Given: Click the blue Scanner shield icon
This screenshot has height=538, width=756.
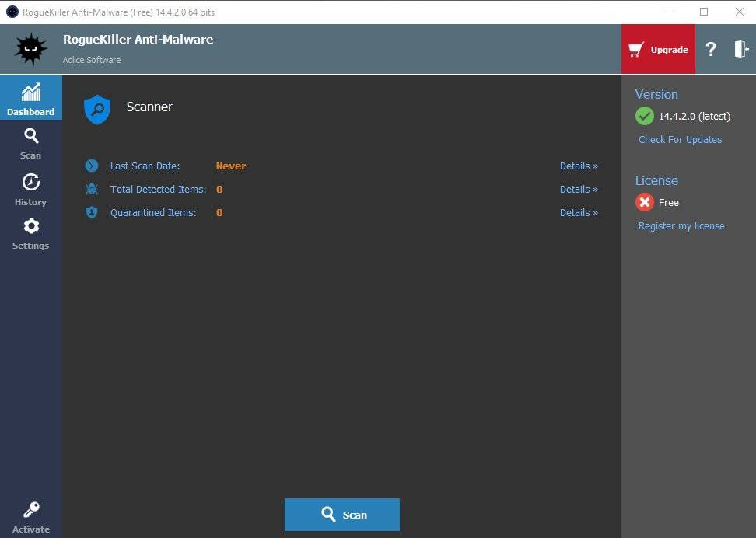Looking at the screenshot, I should click(x=97, y=110).
